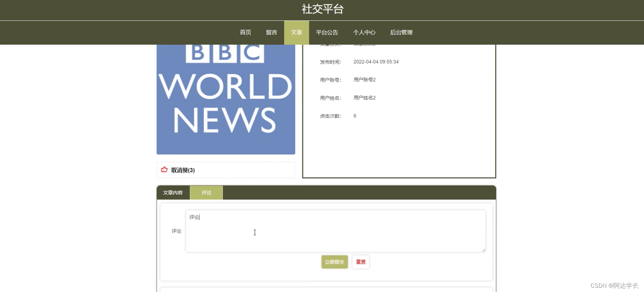Click the comment box resize handle

point(484,250)
